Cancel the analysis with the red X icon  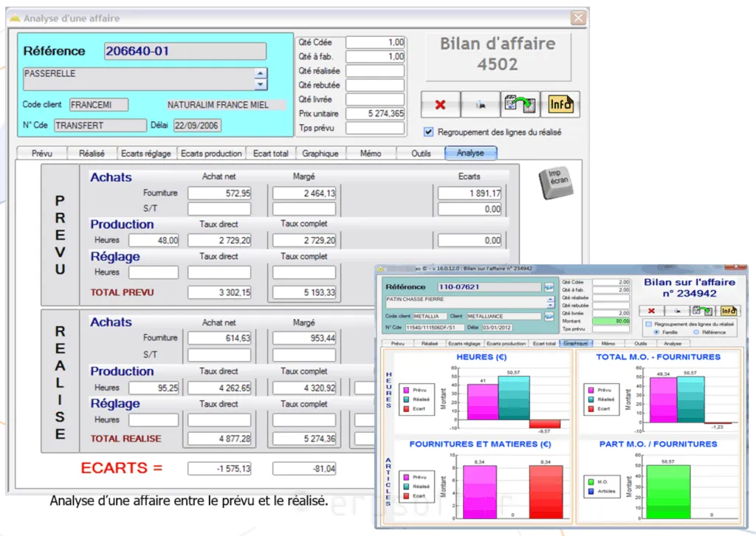click(x=441, y=105)
